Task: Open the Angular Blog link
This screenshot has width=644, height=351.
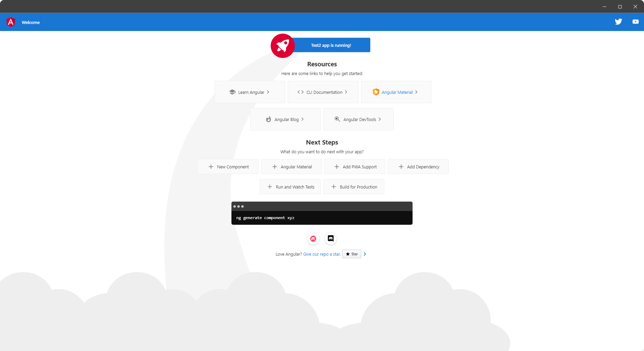Action: click(x=285, y=119)
